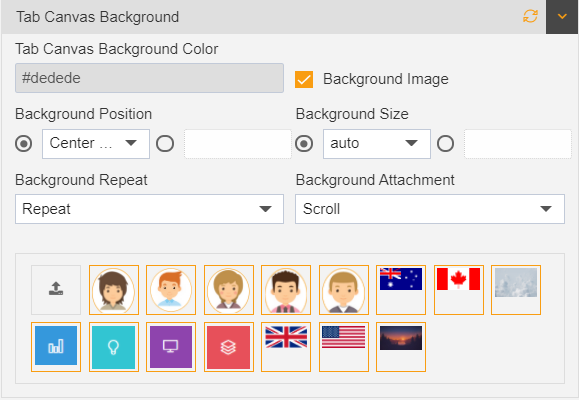
Task: Select the purple monitor icon image
Action: [x=171, y=347]
